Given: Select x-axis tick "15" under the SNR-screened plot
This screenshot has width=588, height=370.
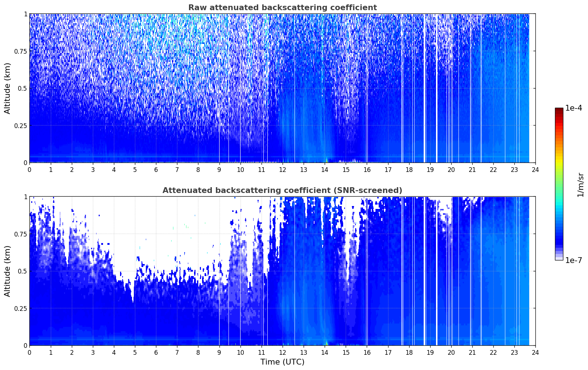Looking at the screenshot, I should [346, 352].
